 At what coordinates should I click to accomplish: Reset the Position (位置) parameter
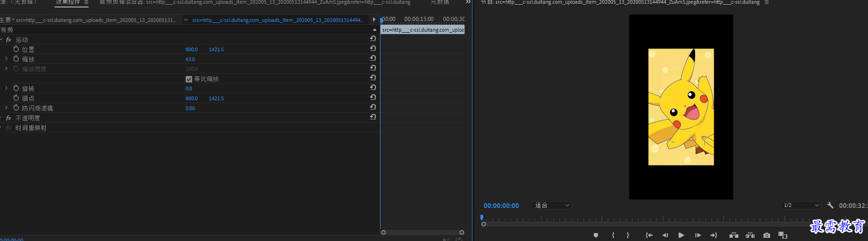[x=373, y=48]
